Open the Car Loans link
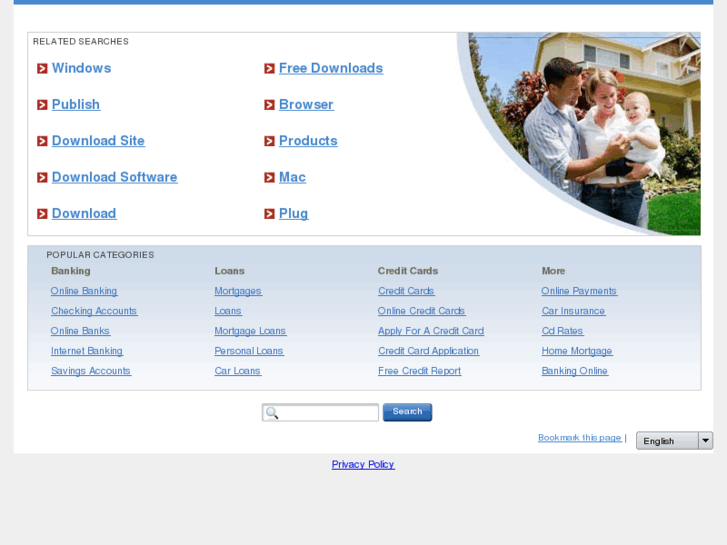 [x=237, y=371]
